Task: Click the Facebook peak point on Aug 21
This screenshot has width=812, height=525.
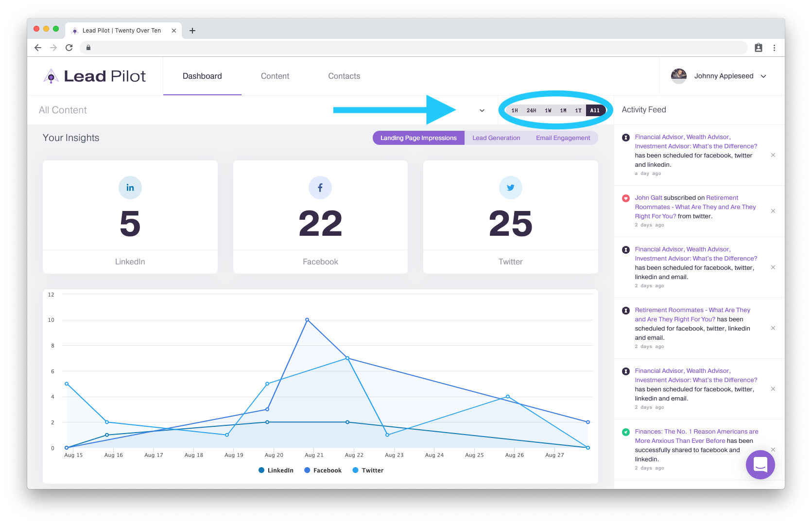Action: click(307, 320)
